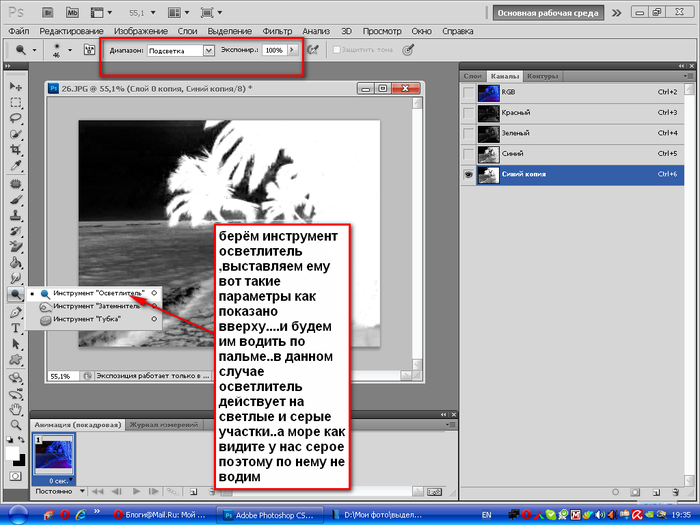
Task: Delete current channel trash button
Action: 675,492
